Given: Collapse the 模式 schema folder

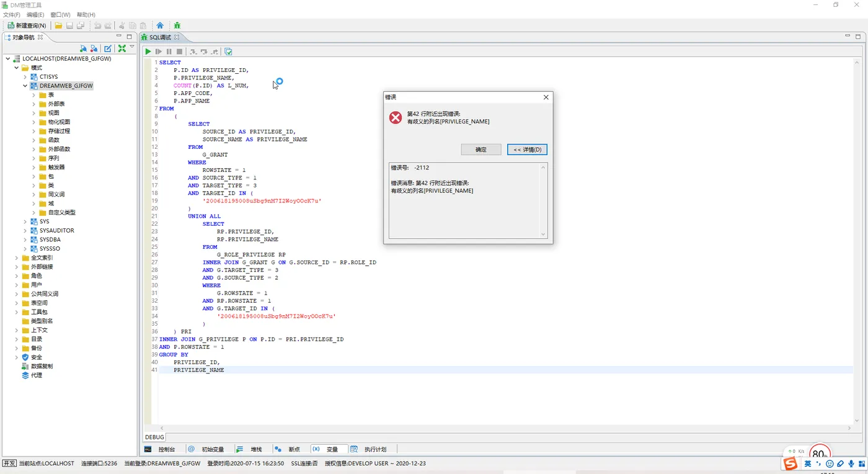Looking at the screenshot, I should (x=16, y=68).
